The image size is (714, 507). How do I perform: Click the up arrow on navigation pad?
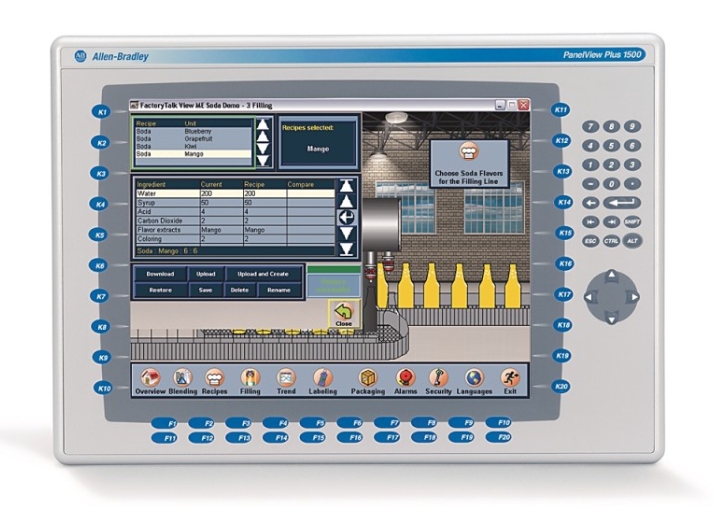[x=612, y=275]
